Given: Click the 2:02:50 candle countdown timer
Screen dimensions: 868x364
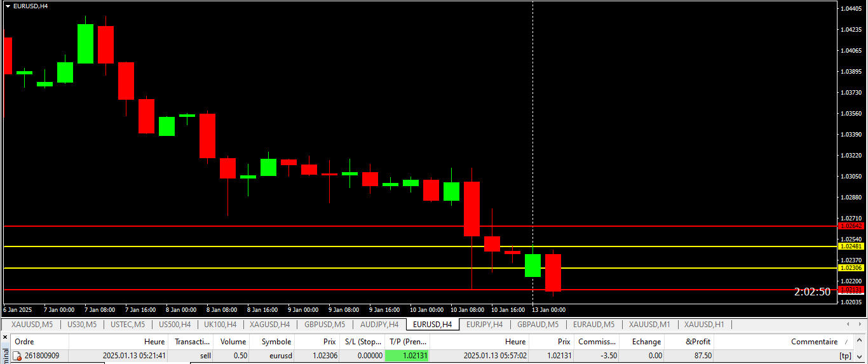Looking at the screenshot, I should click(812, 292).
